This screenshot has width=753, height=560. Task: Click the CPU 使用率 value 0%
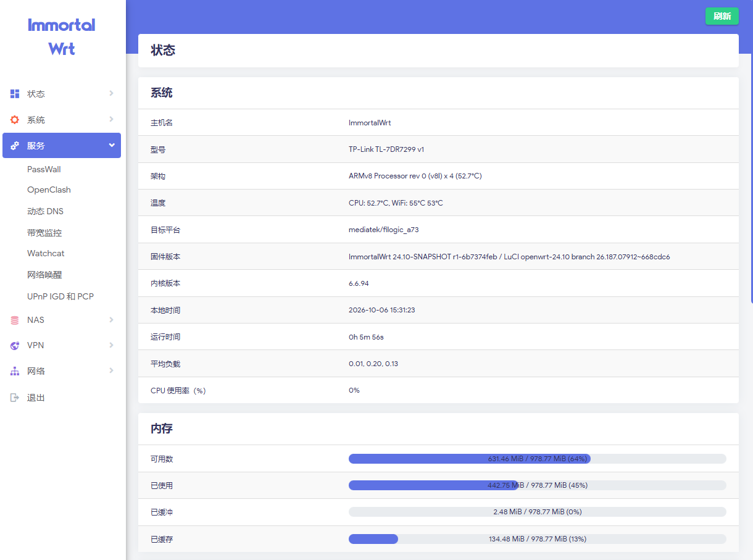[x=354, y=390]
